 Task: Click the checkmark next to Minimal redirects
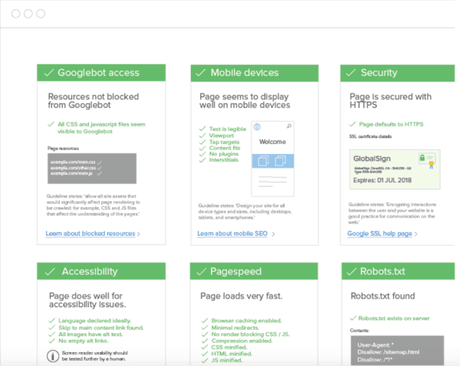pyautogui.click(x=205, y=328)
